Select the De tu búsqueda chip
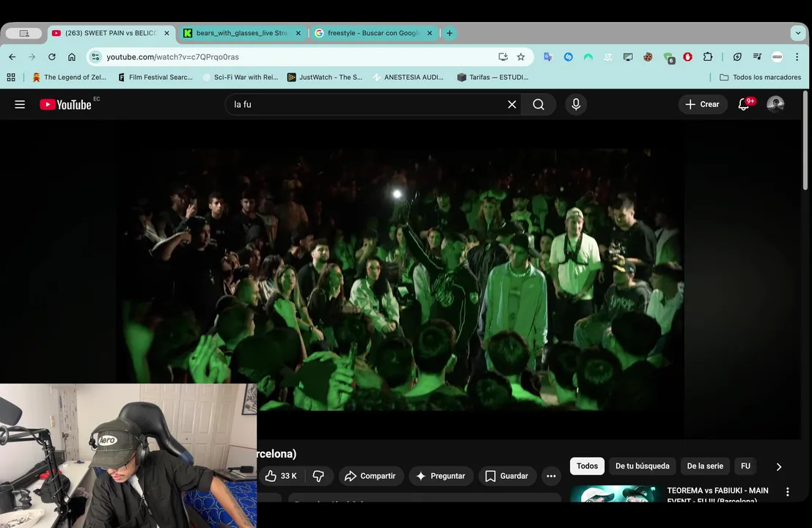 tap(642, 466)
